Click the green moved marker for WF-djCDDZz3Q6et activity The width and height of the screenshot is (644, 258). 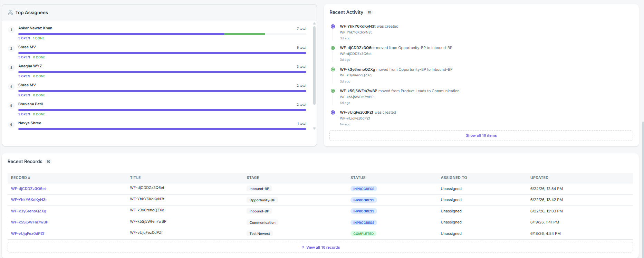coord(333,48)
